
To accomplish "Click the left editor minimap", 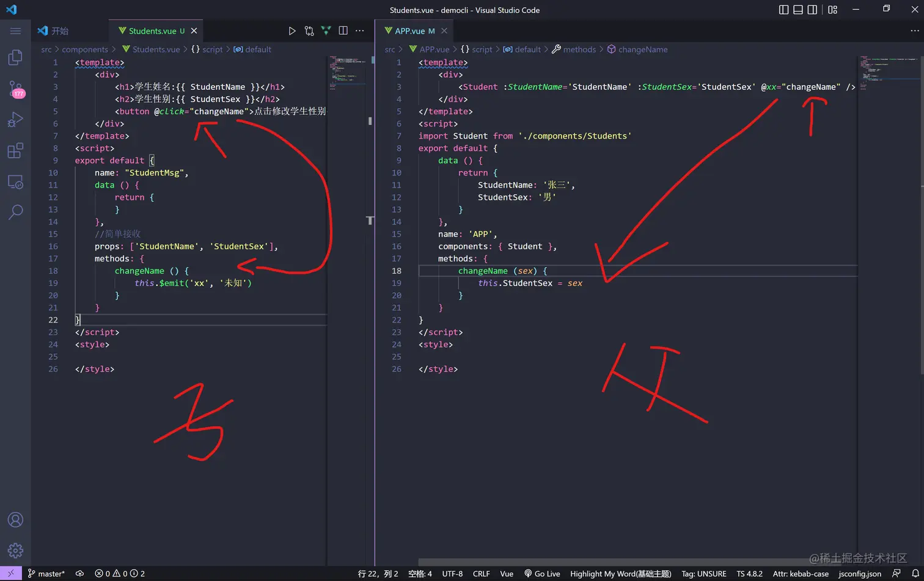I will coord(346,73).
